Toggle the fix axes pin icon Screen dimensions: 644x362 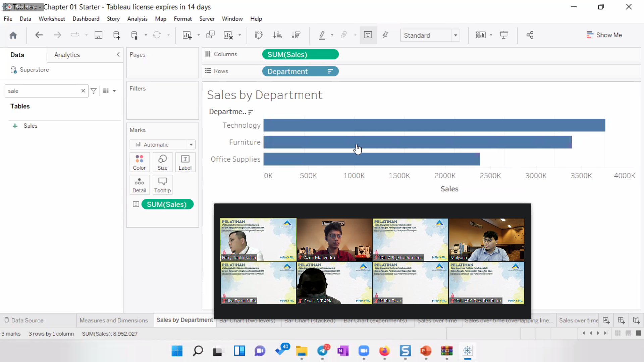[385, 35]
